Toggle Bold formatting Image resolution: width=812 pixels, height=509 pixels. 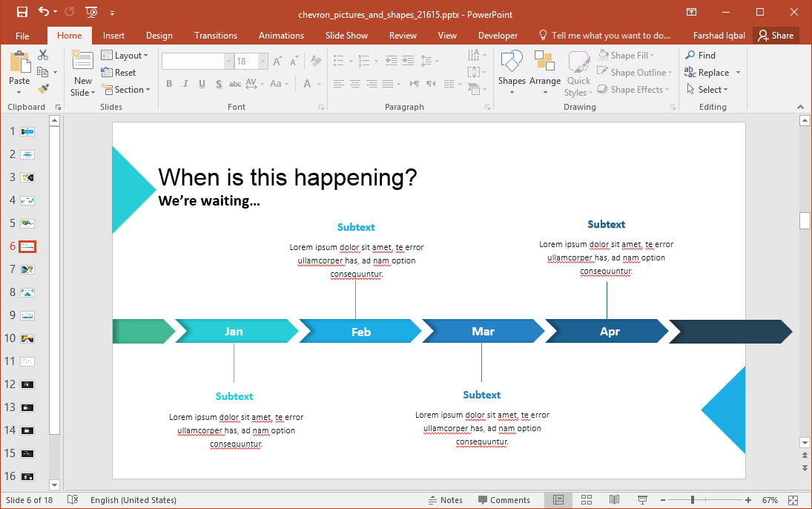(169, 84)
